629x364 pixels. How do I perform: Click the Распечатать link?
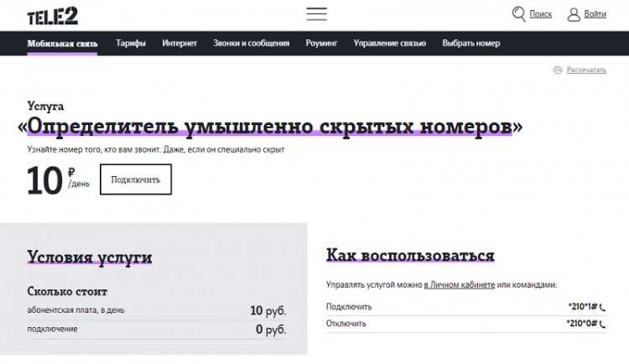click(586, 70)
